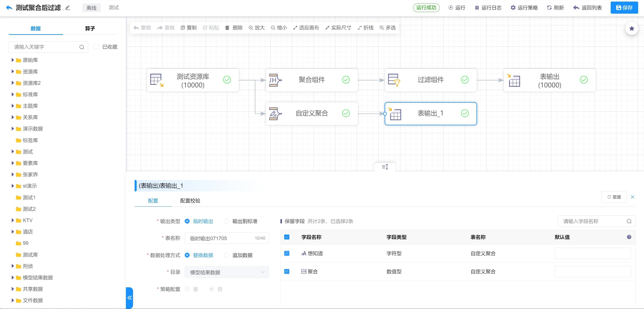Close the configuration panel with X

coord(632,197)
